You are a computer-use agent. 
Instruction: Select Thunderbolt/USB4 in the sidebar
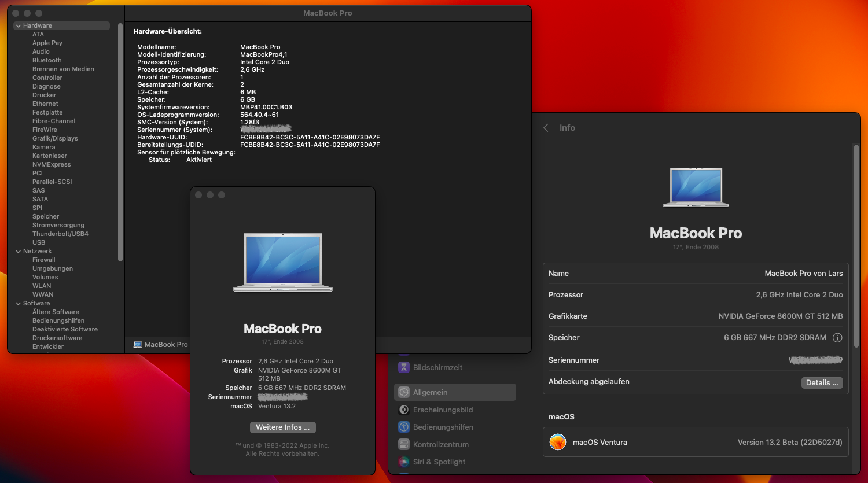tap(60, 234)
